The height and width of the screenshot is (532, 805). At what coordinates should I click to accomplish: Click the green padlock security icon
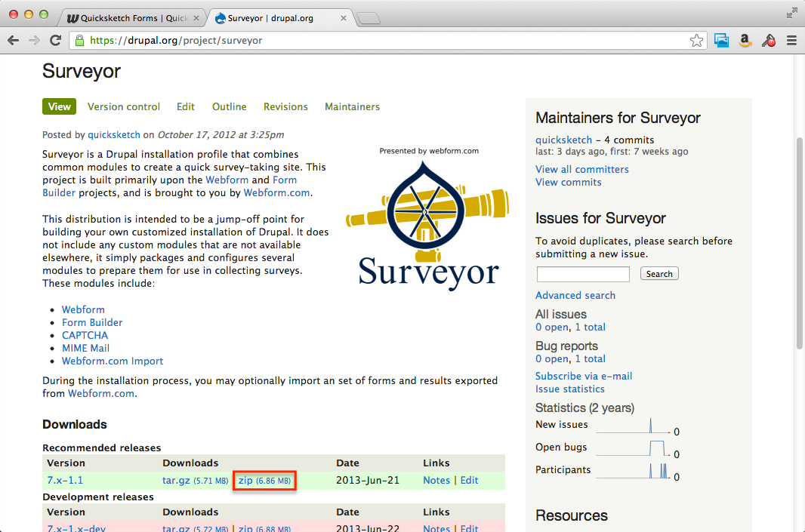point(79,41)
